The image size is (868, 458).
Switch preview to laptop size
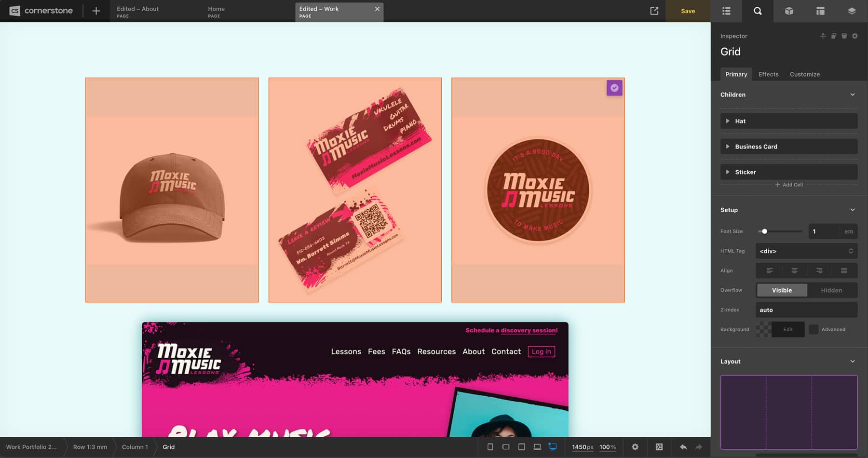click(x=537, y=447)
